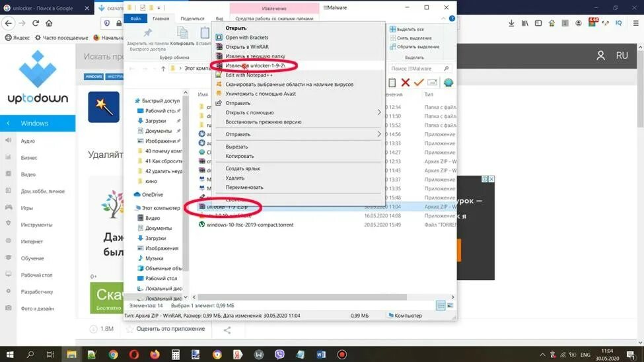Open Yandex browser from taskbar
644x362 pixels.
238,354
